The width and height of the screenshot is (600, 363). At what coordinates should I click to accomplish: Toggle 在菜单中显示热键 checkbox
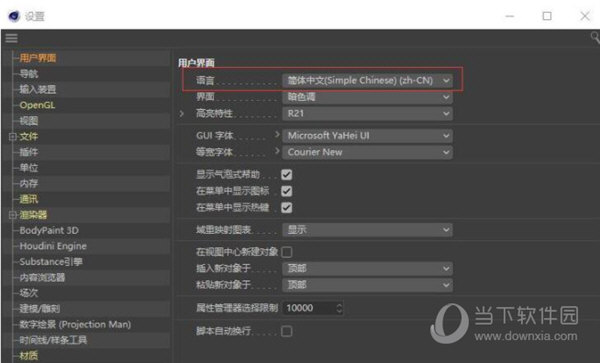pos(287,208)
